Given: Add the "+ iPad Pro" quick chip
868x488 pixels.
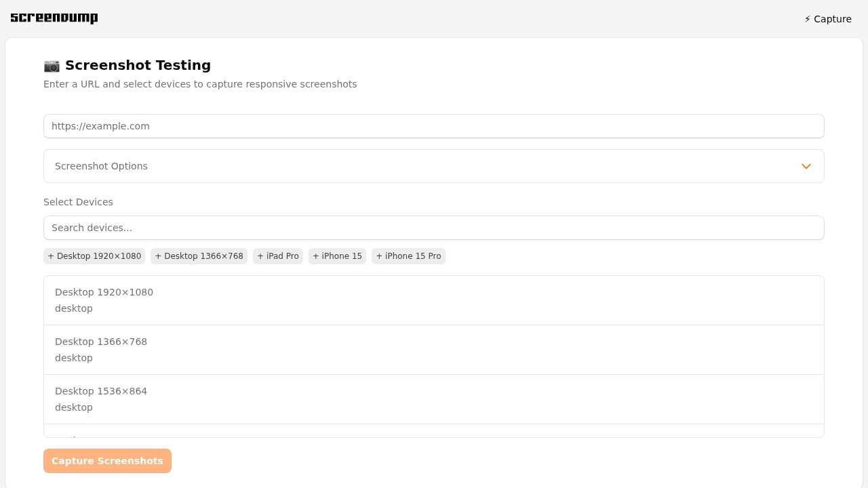Looking at the screenshot, I should click(x=278, y=256).
